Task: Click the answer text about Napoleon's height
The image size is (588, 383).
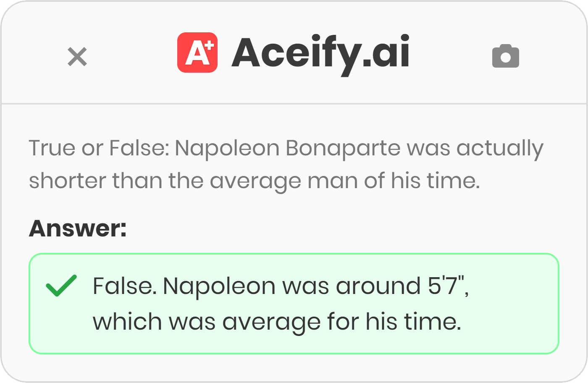Action: tap(281, 303)
